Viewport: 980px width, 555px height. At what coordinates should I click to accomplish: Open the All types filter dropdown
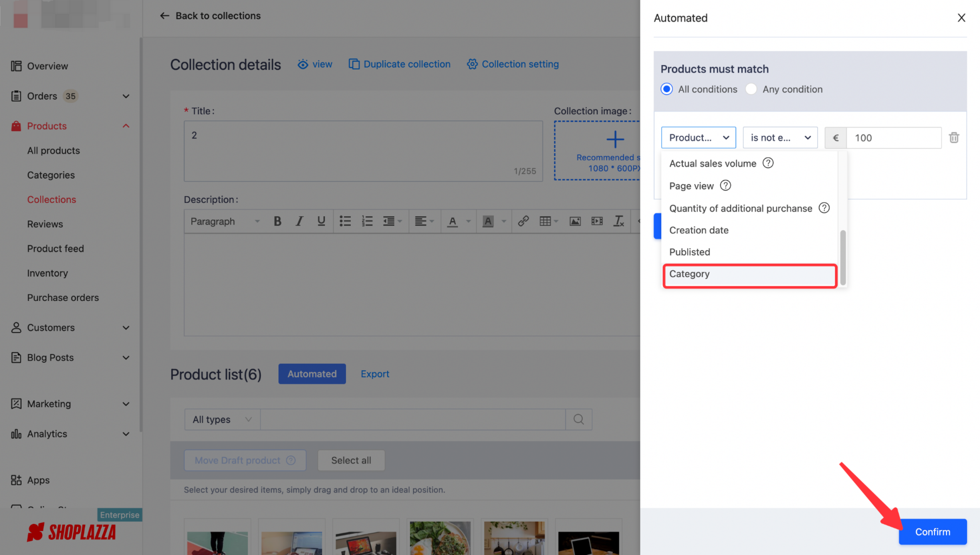[x=222, y=419]
